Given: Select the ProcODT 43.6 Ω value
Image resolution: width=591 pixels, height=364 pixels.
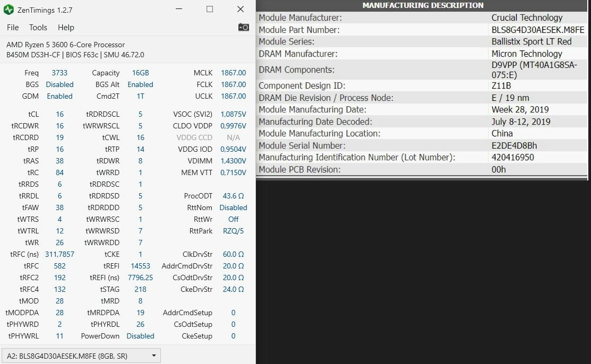Looking at the screenshot, I should 233,196.
